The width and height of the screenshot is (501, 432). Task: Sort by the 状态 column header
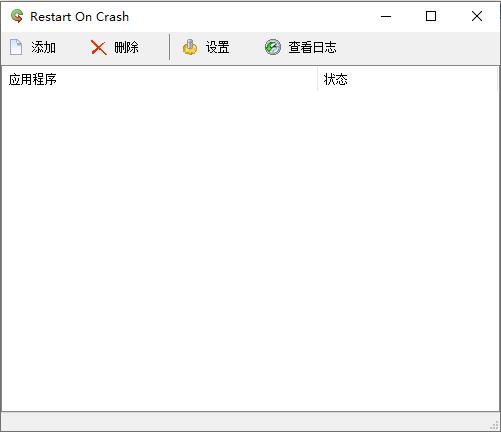[407, 79]
